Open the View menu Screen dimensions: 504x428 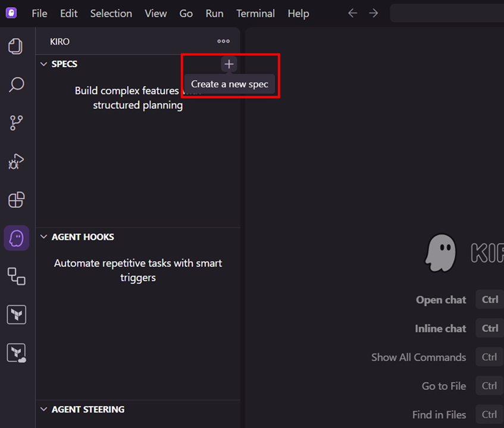(x=155, y=14)
